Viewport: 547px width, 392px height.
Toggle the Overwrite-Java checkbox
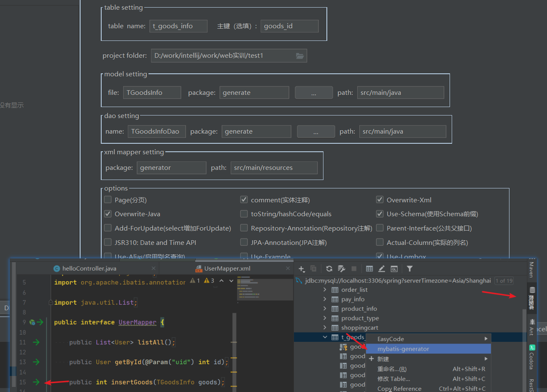108,214
